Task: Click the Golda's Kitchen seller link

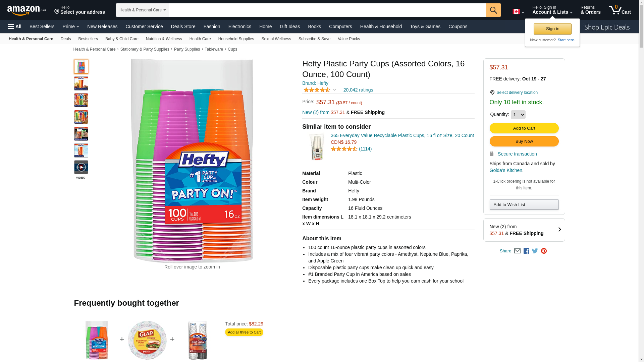Action: point(505,170)
